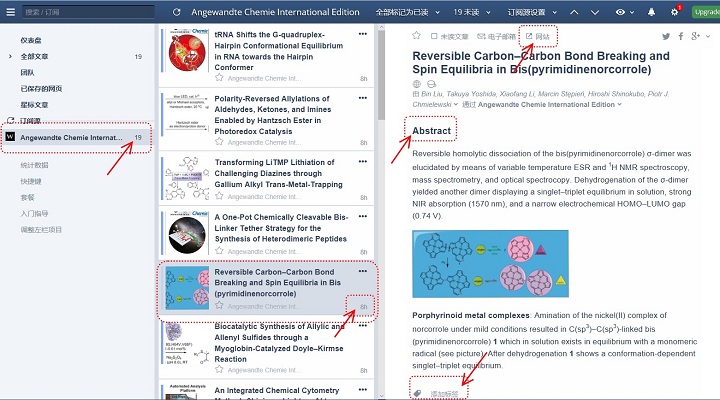Image resolution: width=720 pixels, height=400 pixels.
Task: Open article on 网站 website
Action: coord(538,36)
